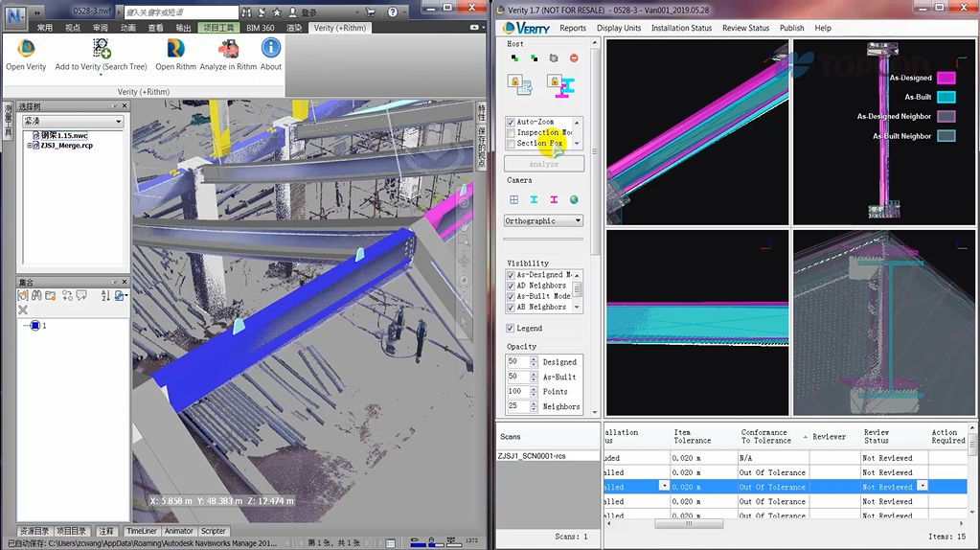980x550 pixels.
Task: Toggle As-Built Model visibility checkbox
Action: [511, 296]
